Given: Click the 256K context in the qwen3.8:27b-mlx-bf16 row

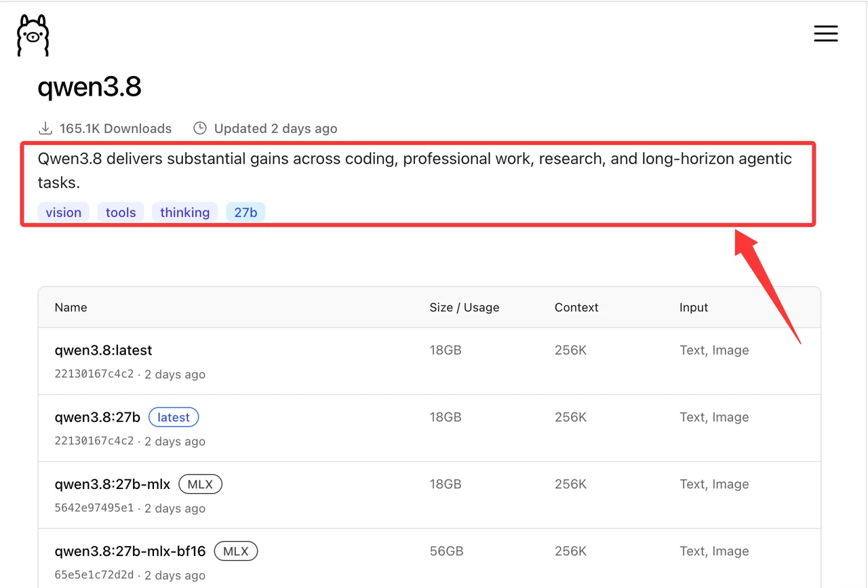Looking at the screenshot, I should (x=570, y=551).
